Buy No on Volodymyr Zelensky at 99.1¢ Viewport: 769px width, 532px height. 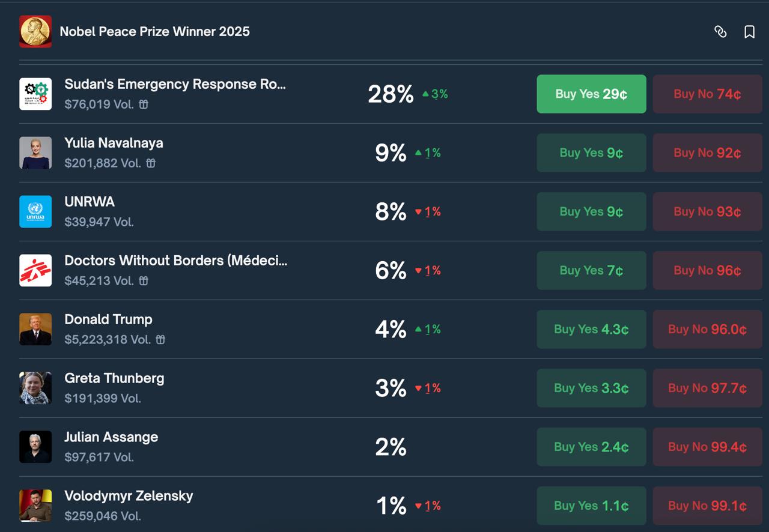click(x=707, y=506)
